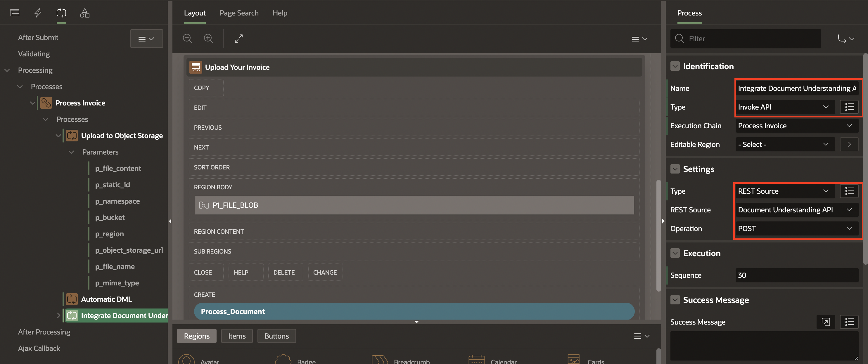Open quick pick list beside Invoke API type

(849, 107)
